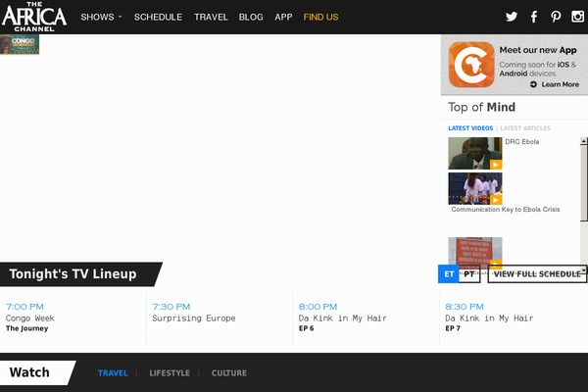Open the Twitter profile icon
Viewport: 588px width, 392px height.
point(512,17)
